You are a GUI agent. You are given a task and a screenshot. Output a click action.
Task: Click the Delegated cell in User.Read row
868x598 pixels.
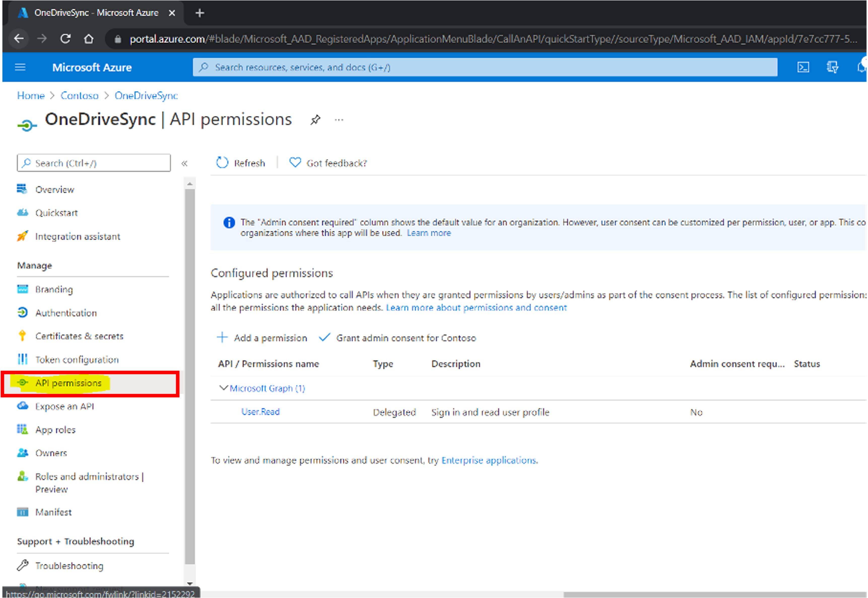[394, 412]
